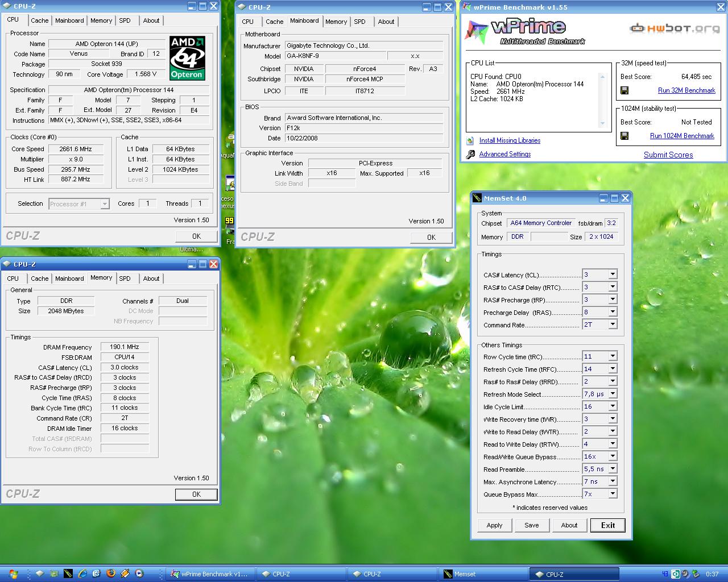Click the taskbar clock showing 0:37

point(712,574)
